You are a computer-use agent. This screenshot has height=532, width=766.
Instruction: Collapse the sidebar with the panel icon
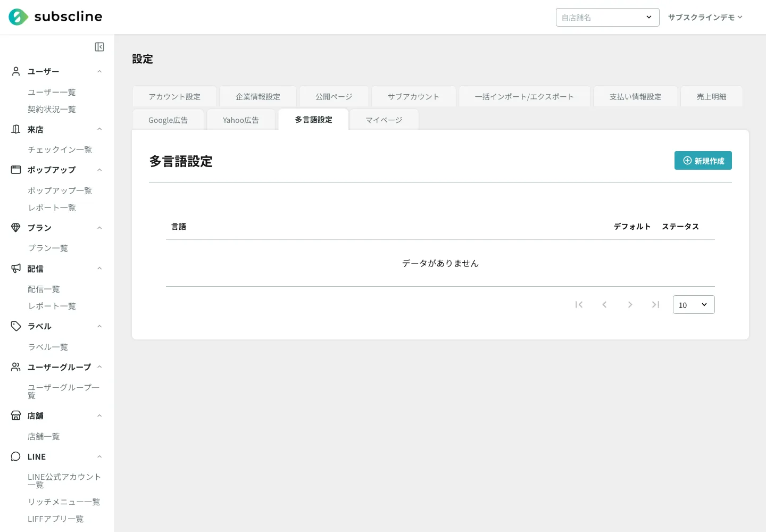[x=99, y=47]
